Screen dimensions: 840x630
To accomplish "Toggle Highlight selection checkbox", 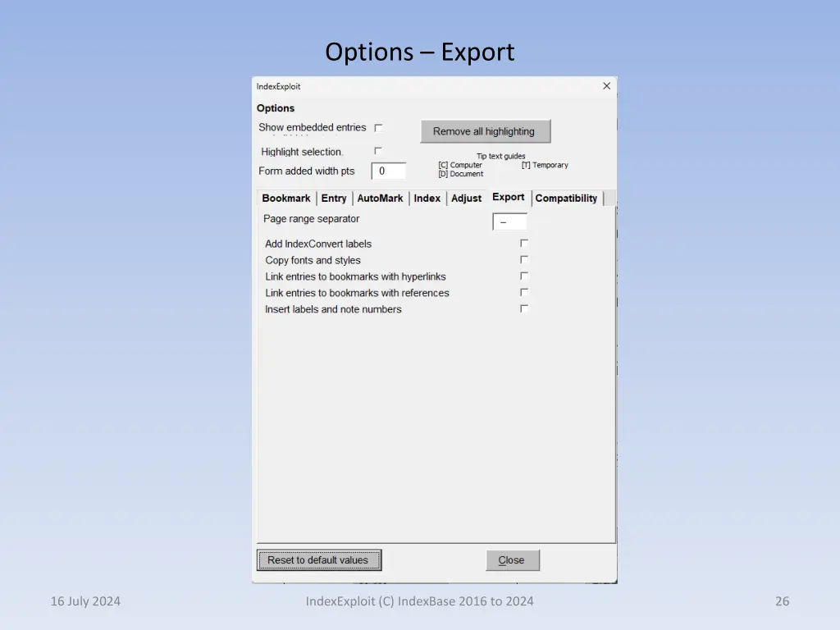I will (x=378, y=151).
